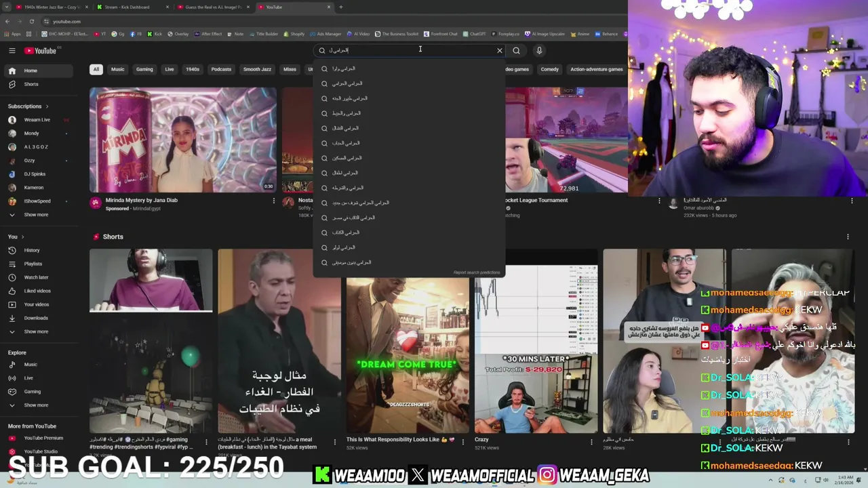Open options menu for the Crazy short

(x=591, y=442)
